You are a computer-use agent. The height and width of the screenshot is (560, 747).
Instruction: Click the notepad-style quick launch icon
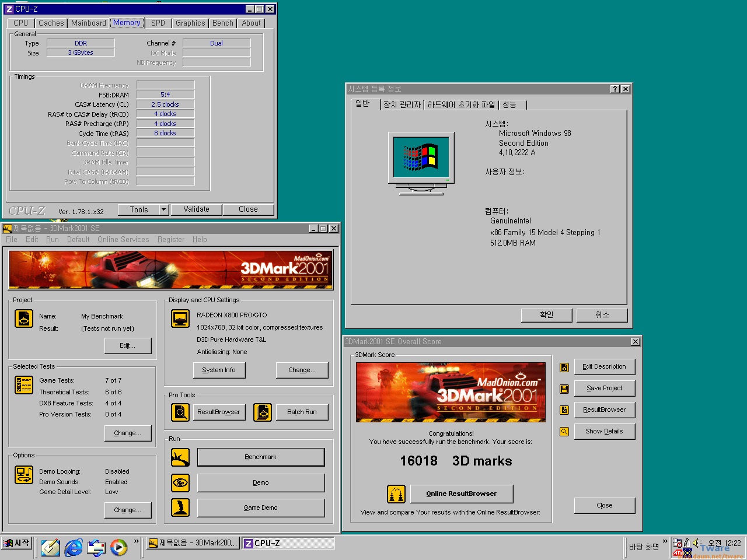tap(50, 547)
